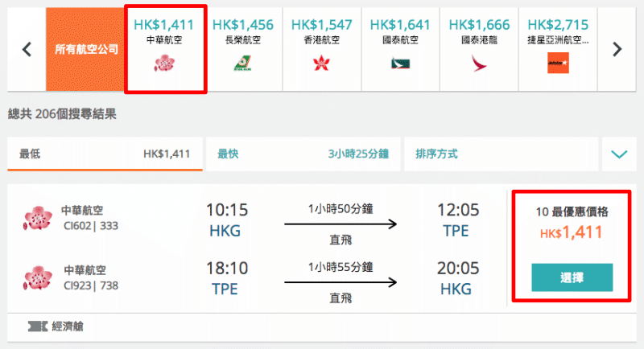The height and width of the screenshot is (349, 644).
Task: Click the Cathay Pacific green logo
Action: pyautogui.click(x=400, y=64)
